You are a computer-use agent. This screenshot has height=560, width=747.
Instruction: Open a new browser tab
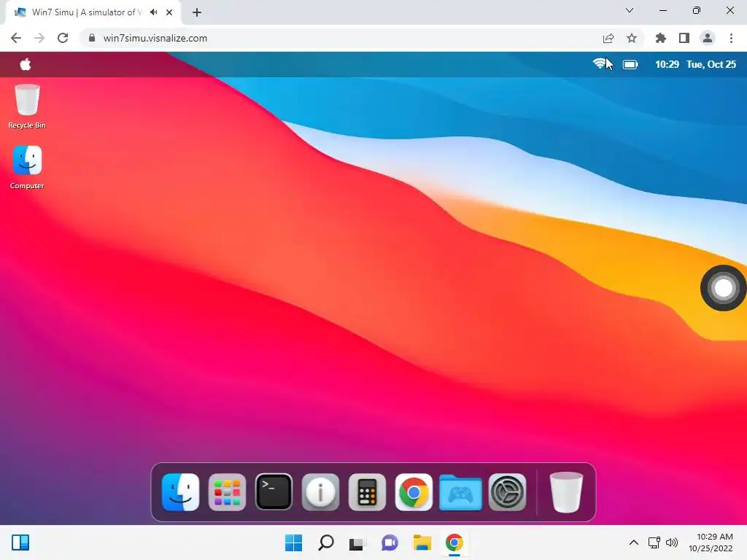tap(197, 12)
